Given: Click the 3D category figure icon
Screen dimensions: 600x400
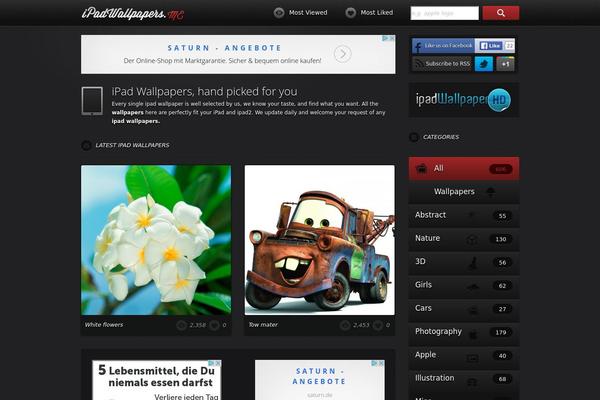Looking at the screenshot, I should point(473,263).
